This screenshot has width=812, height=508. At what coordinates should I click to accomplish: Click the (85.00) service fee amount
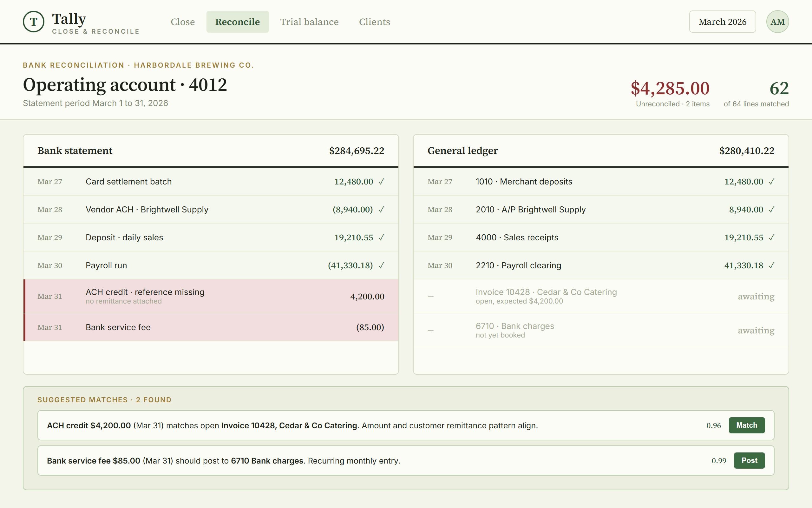pos(370,327)
